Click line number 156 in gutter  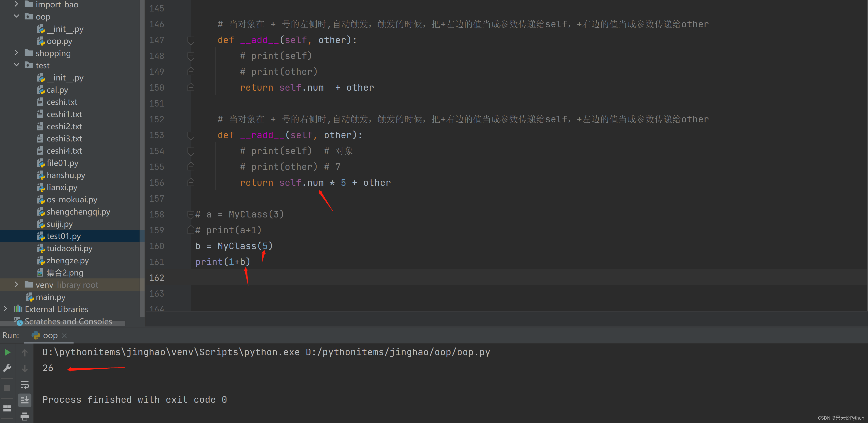[157, 183]
